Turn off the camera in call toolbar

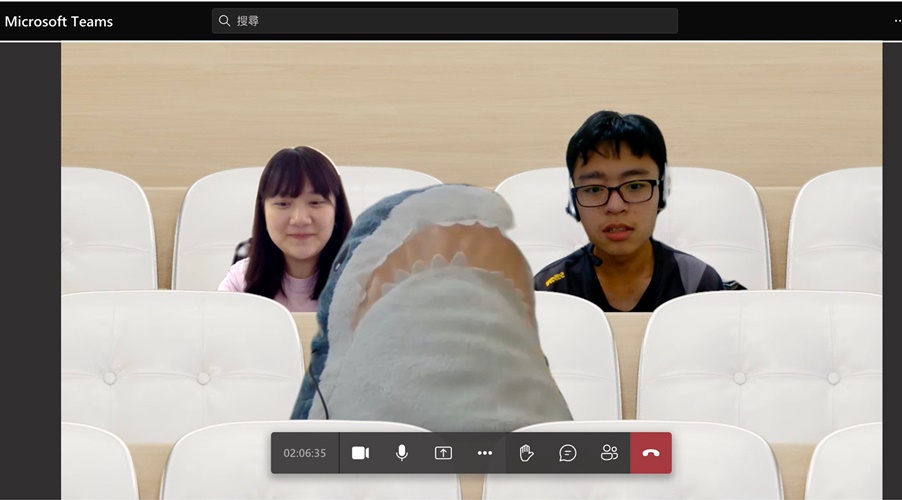coord(360,453)
